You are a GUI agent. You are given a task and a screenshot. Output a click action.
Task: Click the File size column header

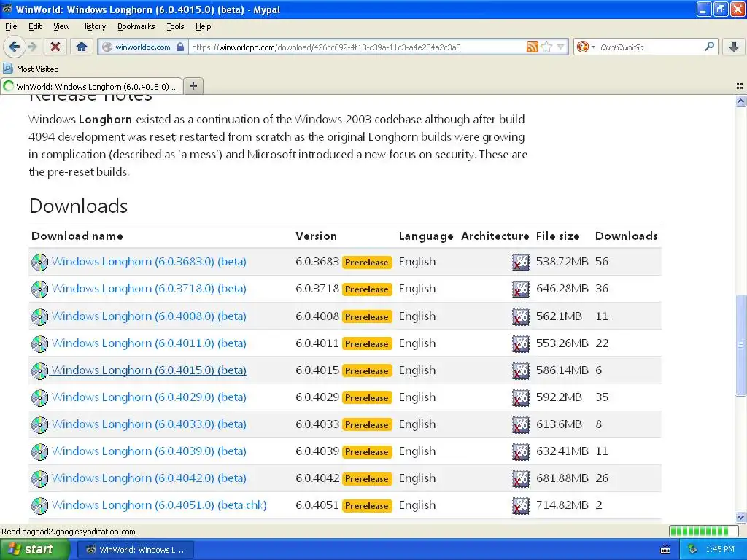pos(558,236)
